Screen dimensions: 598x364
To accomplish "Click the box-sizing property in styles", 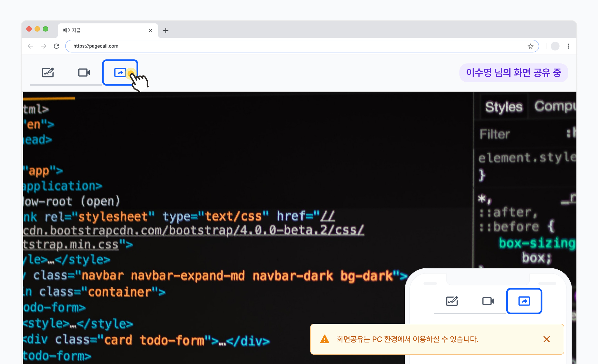I will 537,243.
